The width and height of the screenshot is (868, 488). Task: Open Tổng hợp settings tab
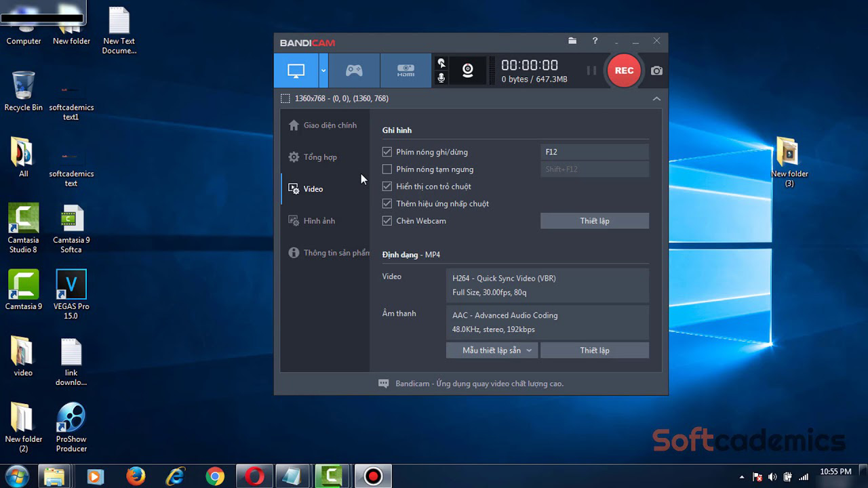(x=325, y=157)
